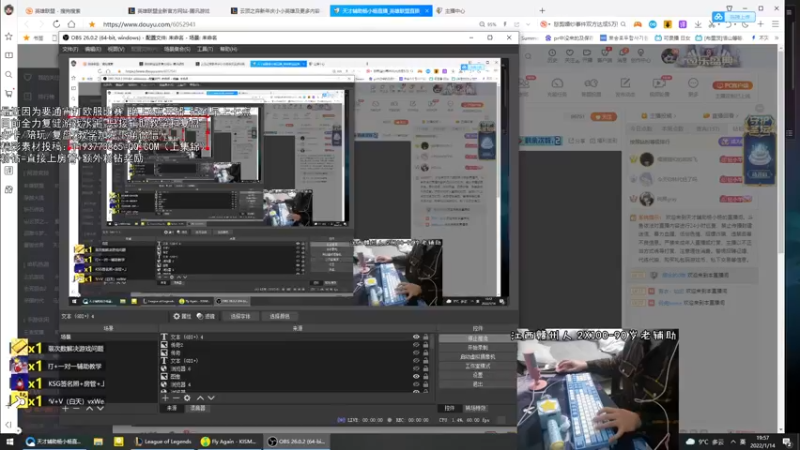Click the 停止推流 button in OBS controls
Image resolution: width=800 pixels, height=450 pixels.
(478, 338)
